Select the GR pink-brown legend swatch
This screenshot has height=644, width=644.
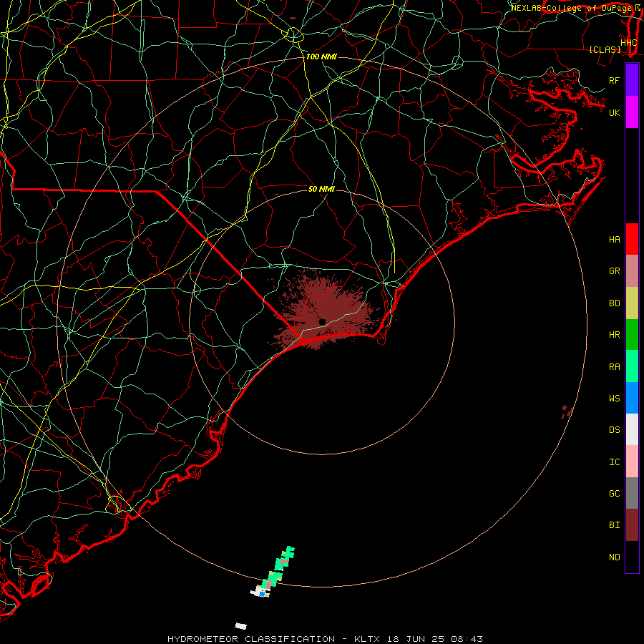(632, 270)
